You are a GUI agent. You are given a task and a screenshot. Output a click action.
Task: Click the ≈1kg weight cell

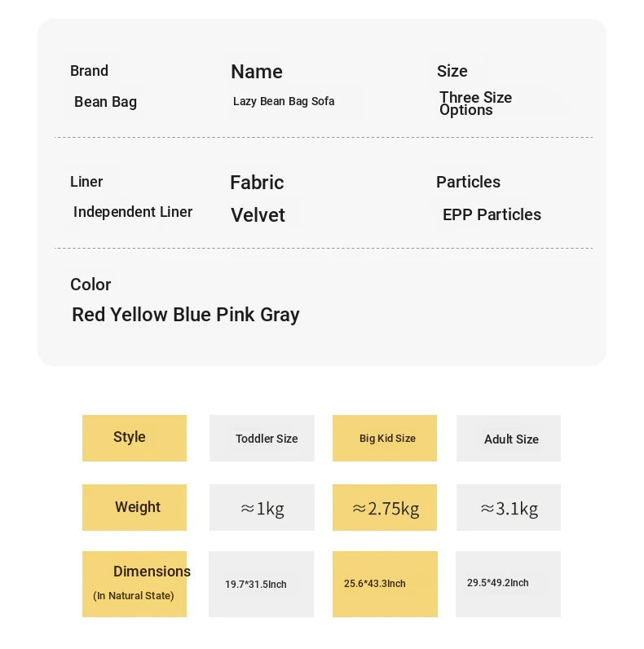(262, 508)
